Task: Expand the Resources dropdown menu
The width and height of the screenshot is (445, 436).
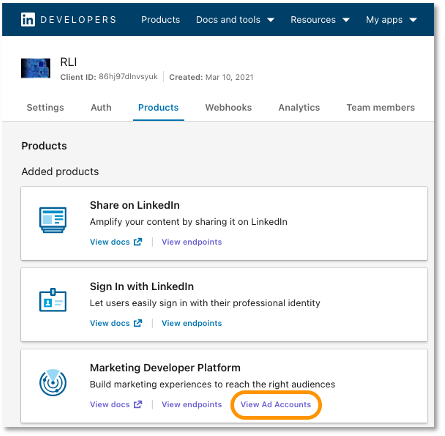Action: pos(320,20)
